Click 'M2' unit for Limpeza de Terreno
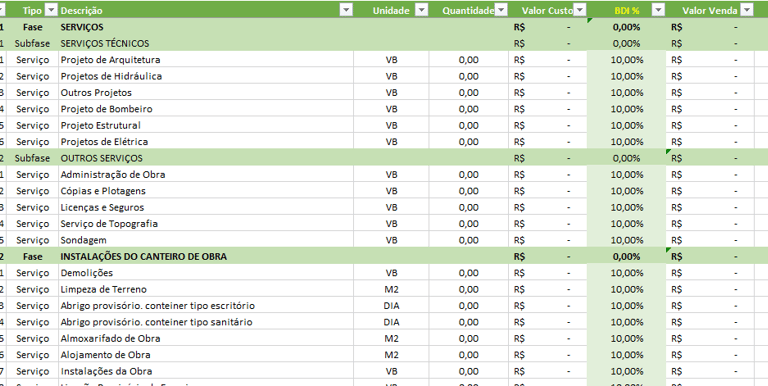768x386 pixels. pos(391,289)
